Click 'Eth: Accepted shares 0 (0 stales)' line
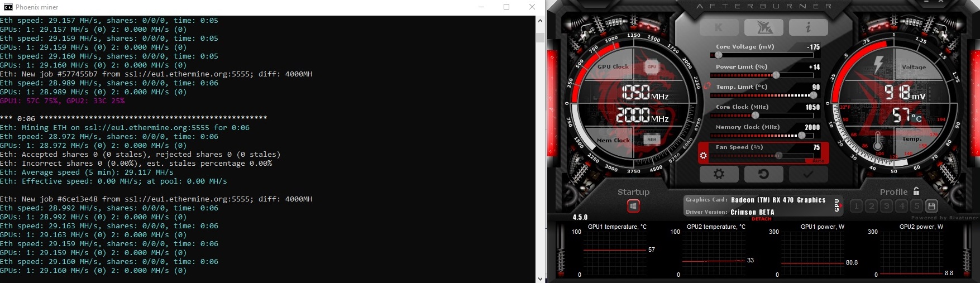980x283 pixels. point(140,155)
